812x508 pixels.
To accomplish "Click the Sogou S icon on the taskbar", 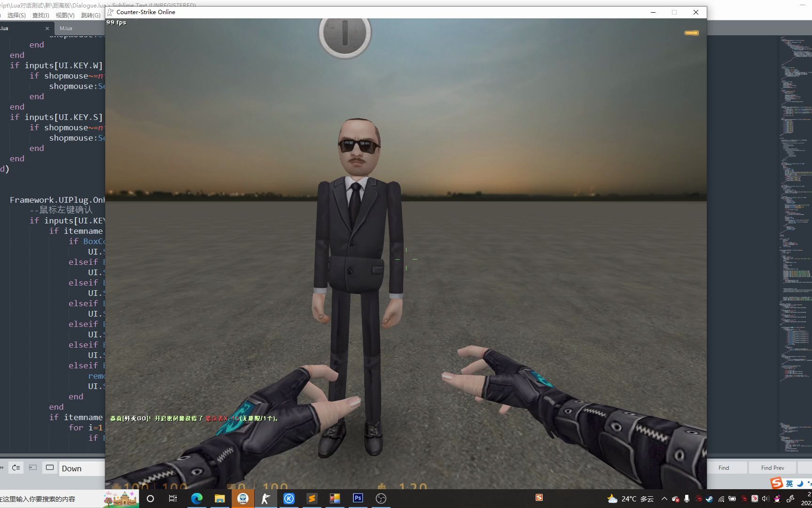I will click(539, 498).
